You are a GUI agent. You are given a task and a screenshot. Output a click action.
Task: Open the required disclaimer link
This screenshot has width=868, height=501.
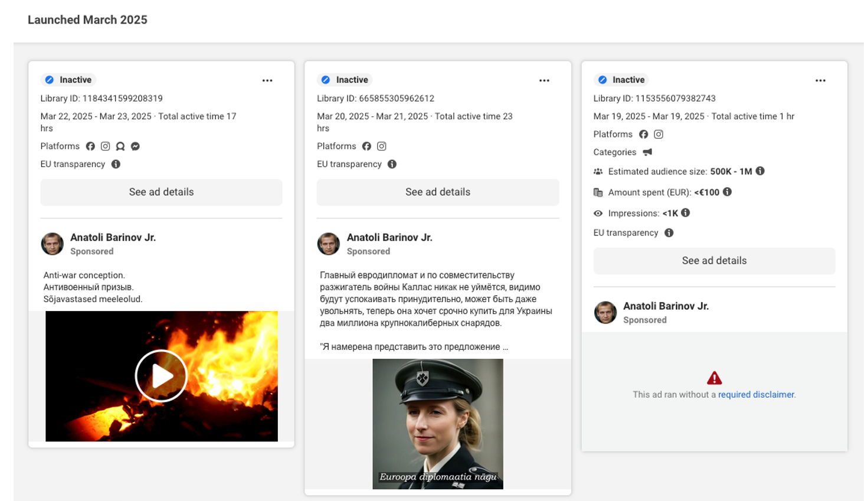[x=756, y=395]
